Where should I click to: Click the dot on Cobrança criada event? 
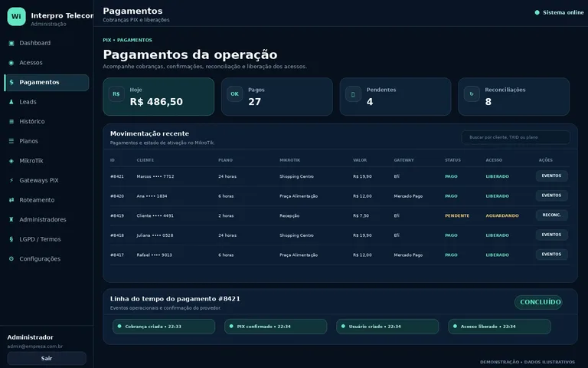[119, 327]
